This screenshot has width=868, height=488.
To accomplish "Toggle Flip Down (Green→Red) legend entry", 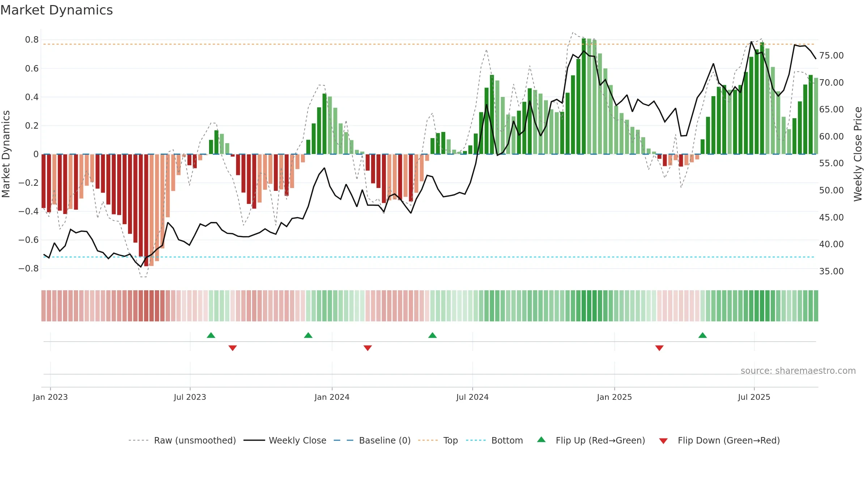I will coord(719,440).
